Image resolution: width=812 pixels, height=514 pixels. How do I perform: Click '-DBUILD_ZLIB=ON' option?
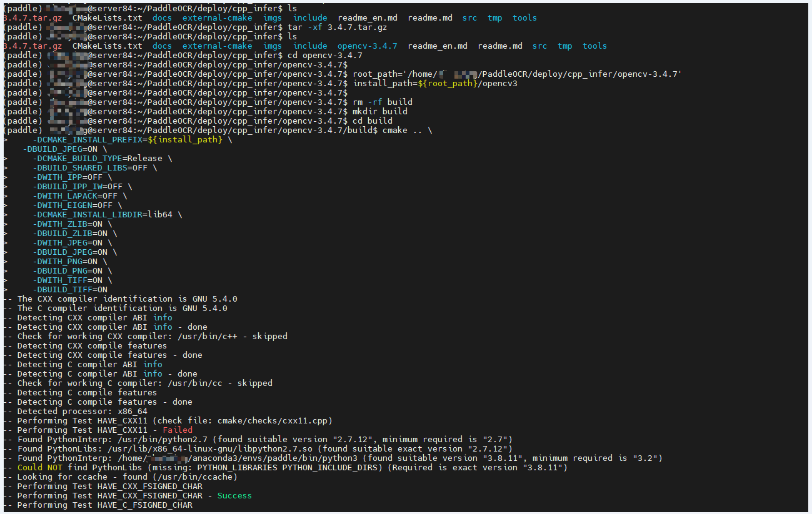tap(70, 234)
